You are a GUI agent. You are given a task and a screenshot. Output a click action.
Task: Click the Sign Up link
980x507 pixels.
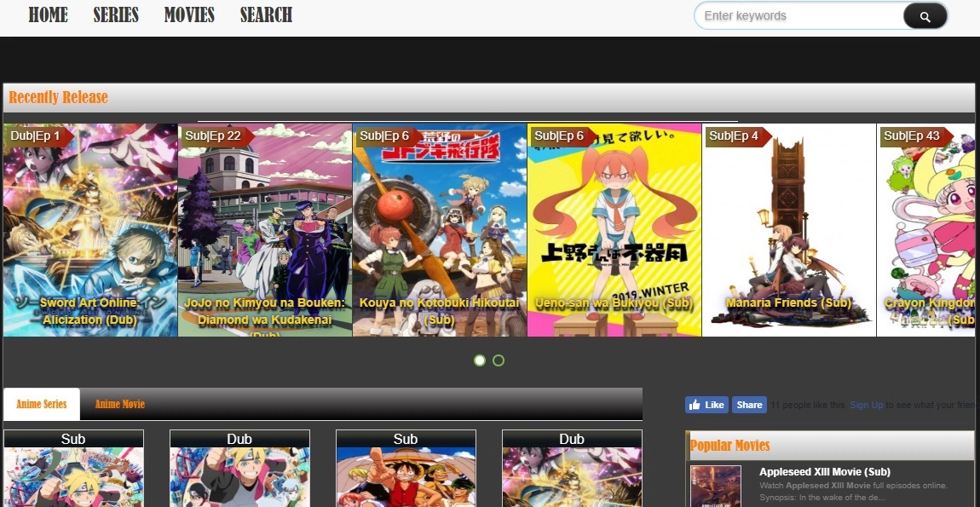coord(867,405)
